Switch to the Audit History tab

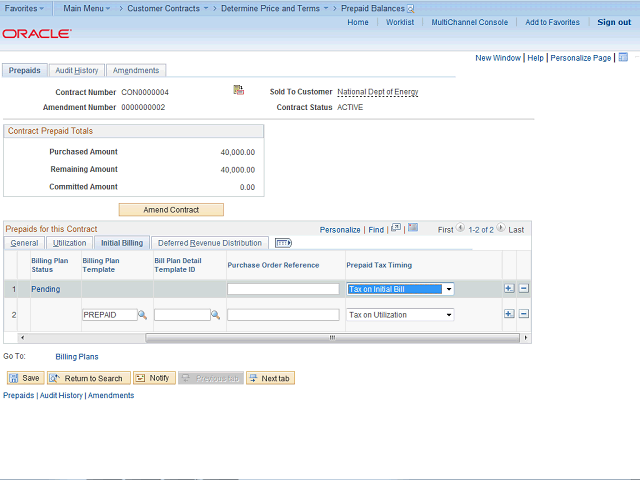point(77,71)
